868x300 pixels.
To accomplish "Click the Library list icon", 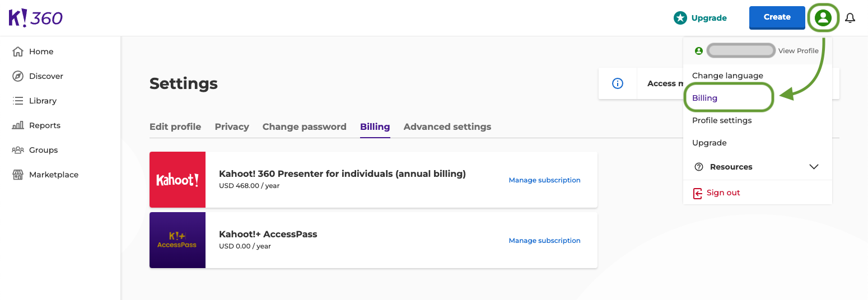I will 18,101.
